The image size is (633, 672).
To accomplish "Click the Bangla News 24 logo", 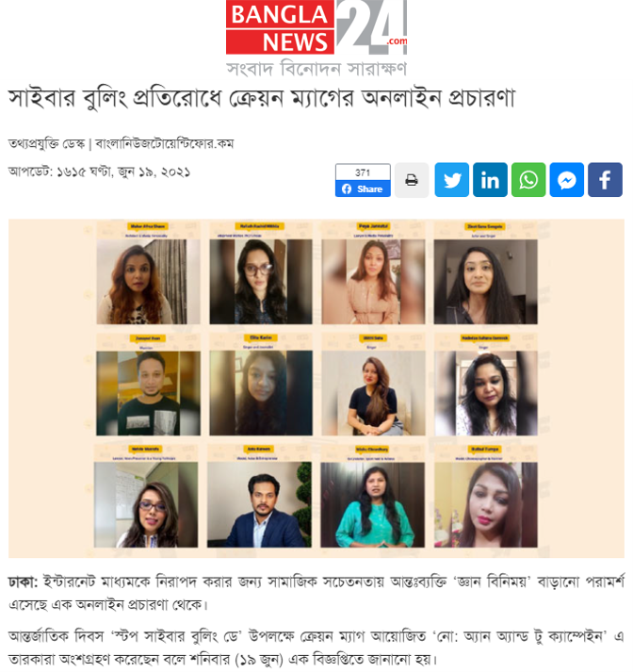I will coord(316,27).
